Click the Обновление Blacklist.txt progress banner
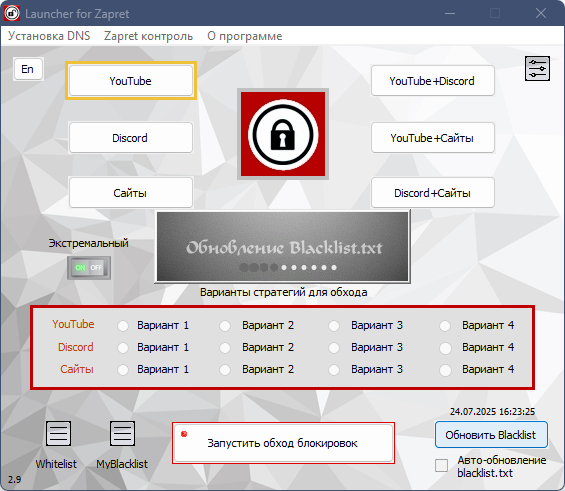This screenshot has width=565, height=491. coord(283,246)
